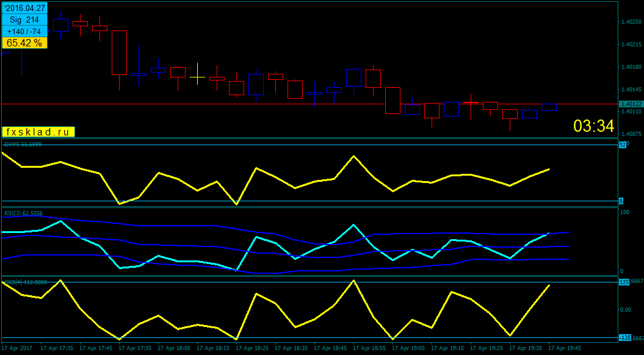The image size is (644, 355).
Task: Click the time label 17 Apr 18:15
Action: coord(214,348)
